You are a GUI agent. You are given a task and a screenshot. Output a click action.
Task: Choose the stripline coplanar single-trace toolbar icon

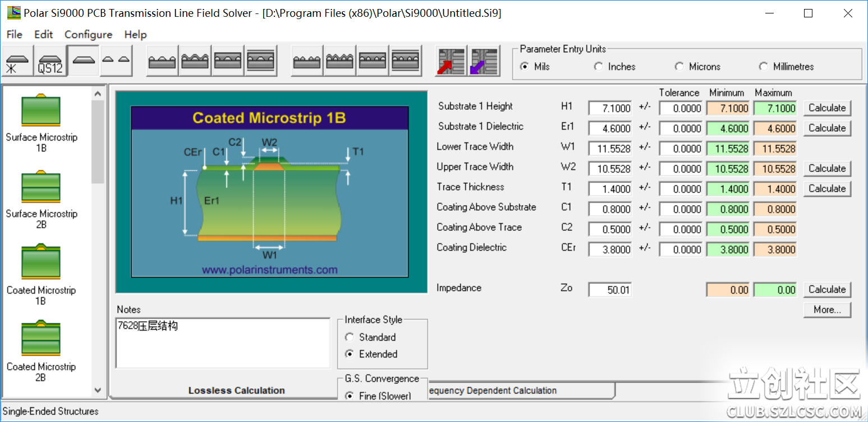pos(261,61)
